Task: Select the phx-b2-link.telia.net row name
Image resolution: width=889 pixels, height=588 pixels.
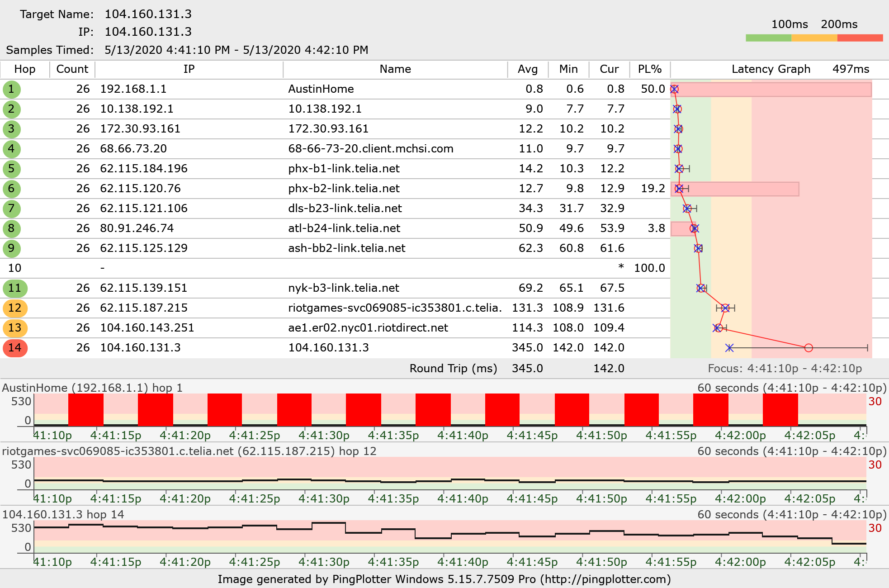Action: pos(344,189)
